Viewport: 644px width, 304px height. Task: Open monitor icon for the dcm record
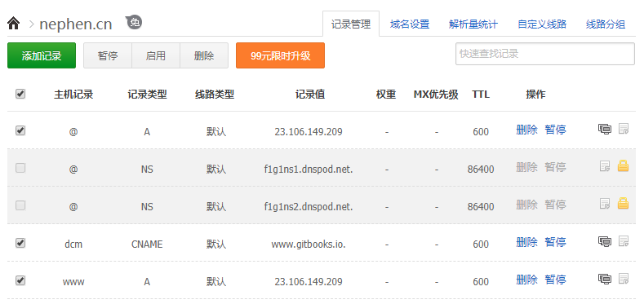tap(605, 241)
